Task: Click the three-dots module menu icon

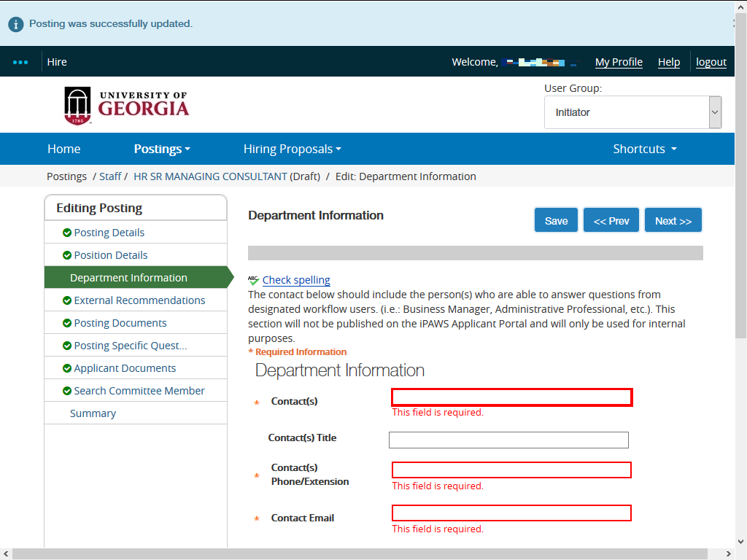Action: click(x=20, y=62)
